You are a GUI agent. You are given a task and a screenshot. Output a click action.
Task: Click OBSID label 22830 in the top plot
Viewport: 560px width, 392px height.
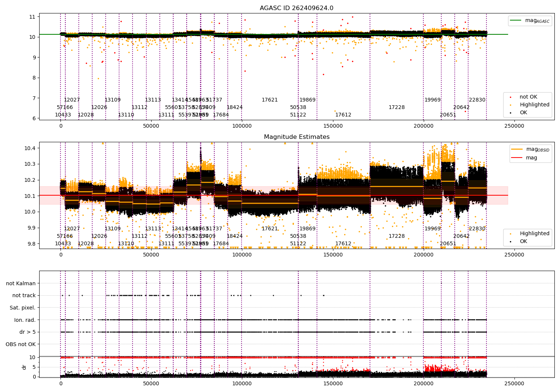coord(477,100)
